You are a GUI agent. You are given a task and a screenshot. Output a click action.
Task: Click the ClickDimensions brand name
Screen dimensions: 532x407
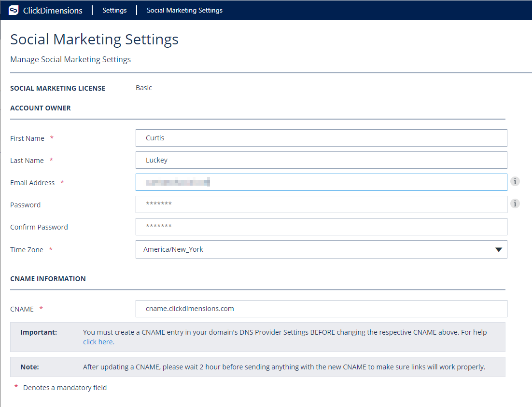click(53, 11)
